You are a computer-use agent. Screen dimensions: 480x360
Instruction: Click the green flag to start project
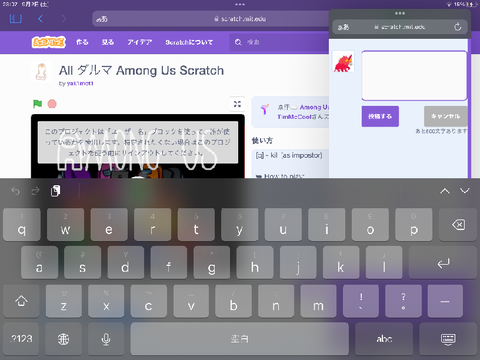coord(37,104)
